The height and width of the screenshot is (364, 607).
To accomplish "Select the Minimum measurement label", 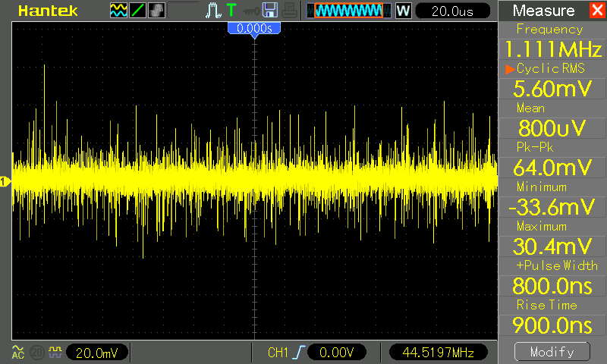I will pyautogui.click(x=542, y=187).
